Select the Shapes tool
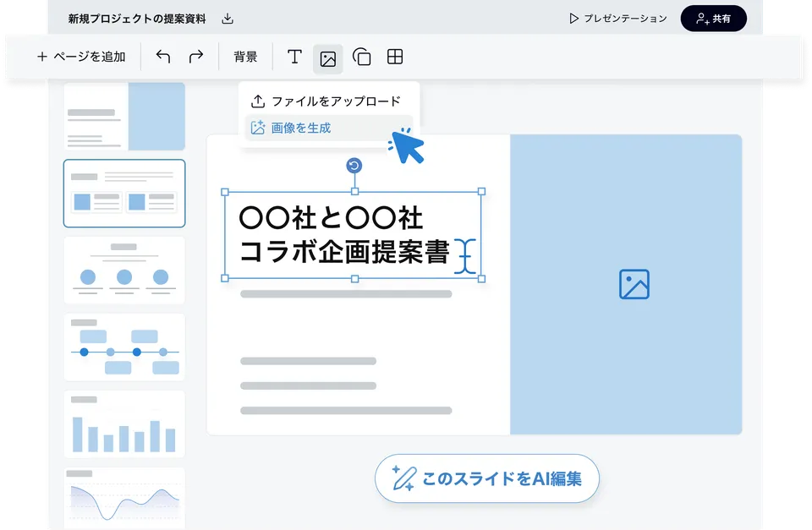Viewport: 812px width, 530px height. pyautogui.click(x=362, y=57)
